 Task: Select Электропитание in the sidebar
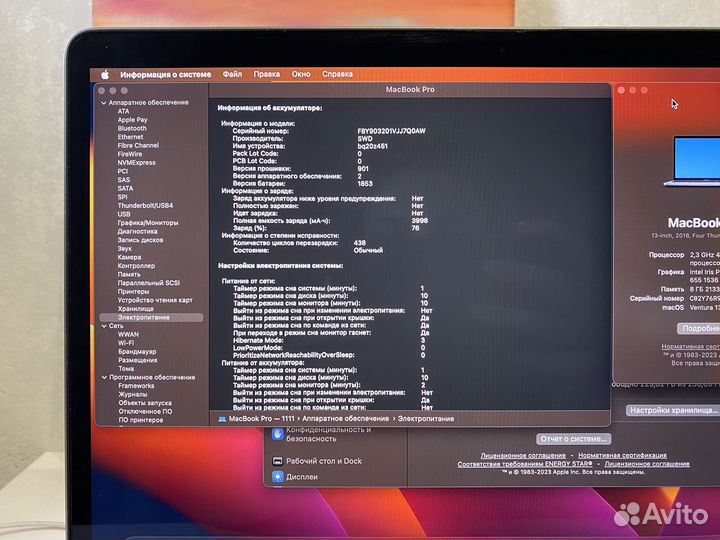(152, 317)
